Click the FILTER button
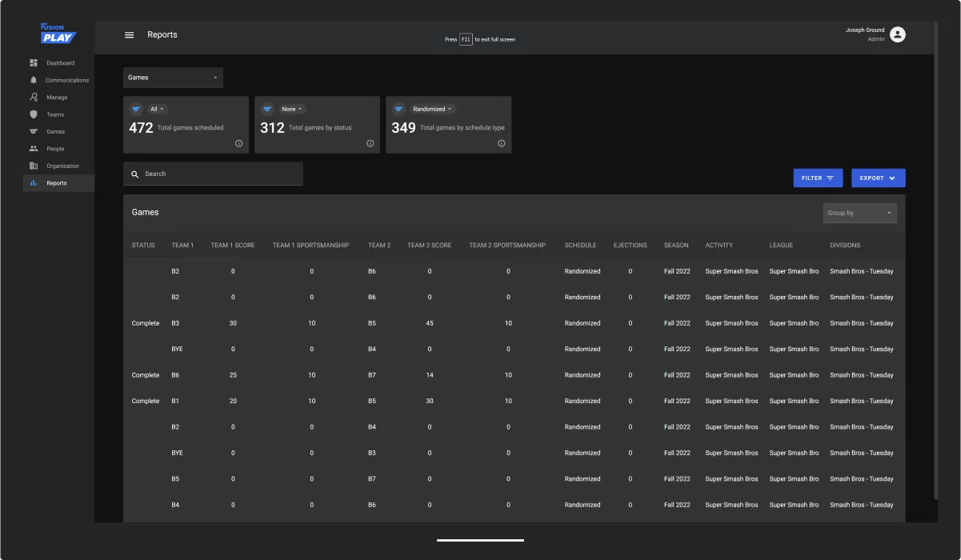 (x=818, y=178)
